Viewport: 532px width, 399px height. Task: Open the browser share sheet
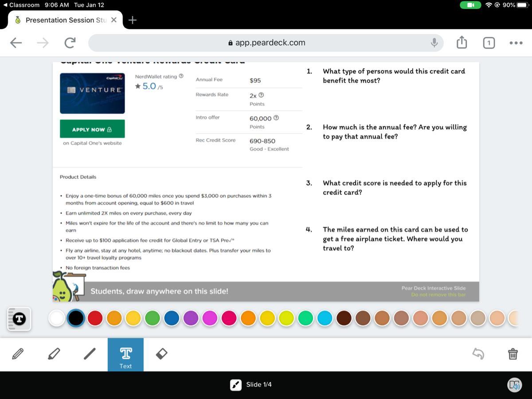click(x=462, y=43)
